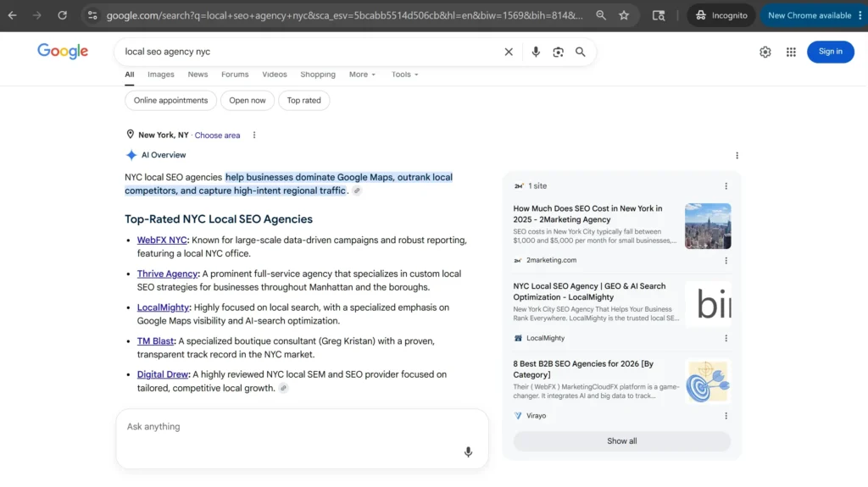The image size is (868, 487).
Task: Click the 2marketing.com source label
Action: click(x=551, y=260)
